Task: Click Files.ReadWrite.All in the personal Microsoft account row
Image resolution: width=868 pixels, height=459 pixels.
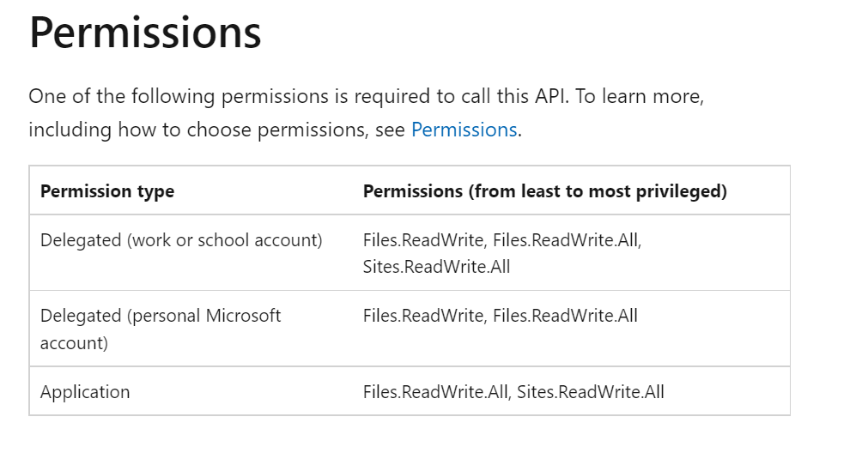Action: click(565, 316)
